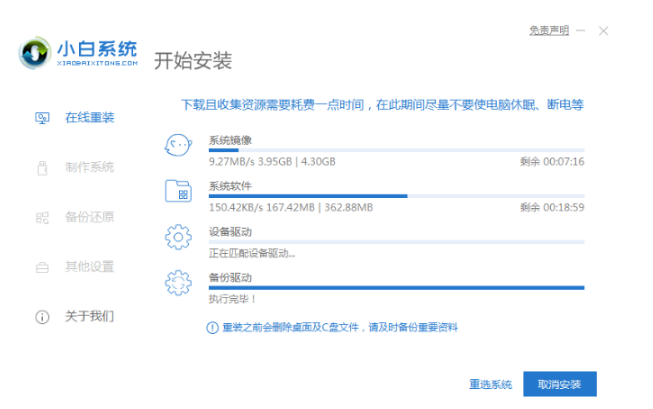Open the 在线重装 sidebar tab
This screenshot has width=653, height=409.
(x=89, y=118)
